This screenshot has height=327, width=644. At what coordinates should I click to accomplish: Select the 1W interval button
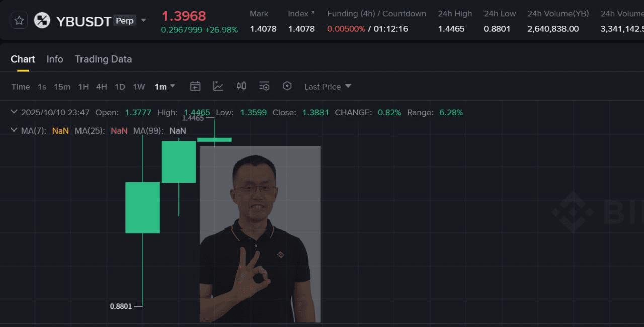(x=139, y=87)
